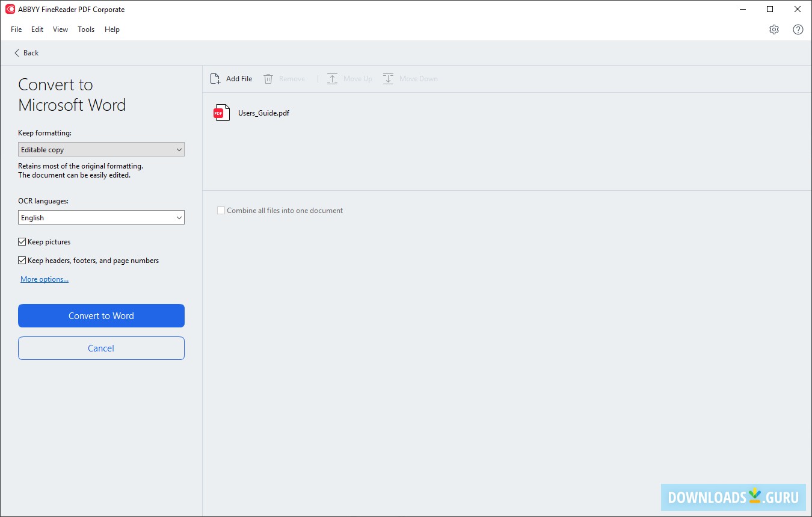This screenshot has width=812, height=517.
Task: Open the Edit menu
Action: pyautogui.click(x=37, y=29)
